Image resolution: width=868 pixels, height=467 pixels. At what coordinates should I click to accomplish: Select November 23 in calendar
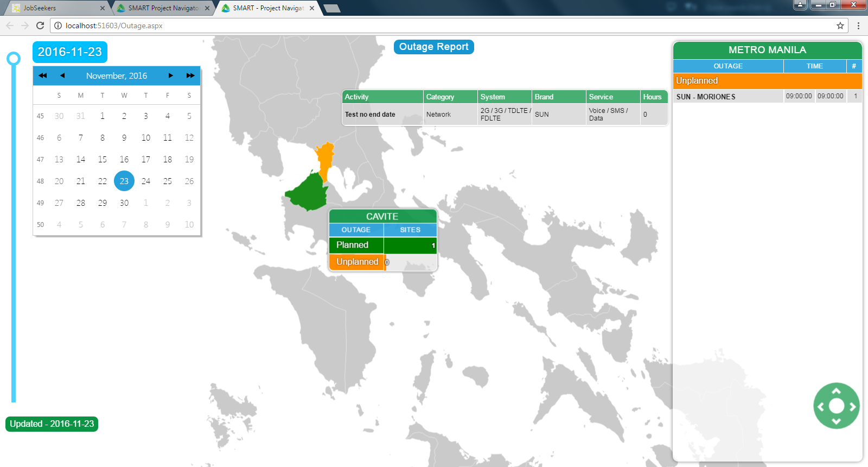[x=124, y=181]
